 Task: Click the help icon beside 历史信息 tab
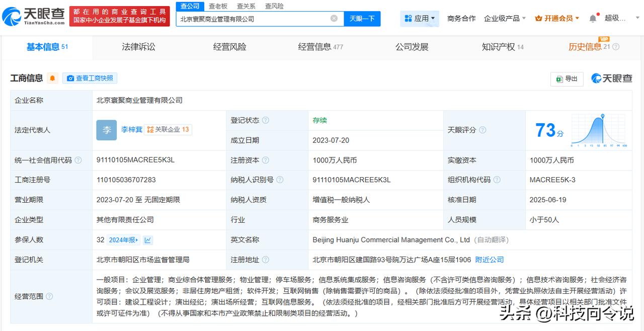click(616, 47)
